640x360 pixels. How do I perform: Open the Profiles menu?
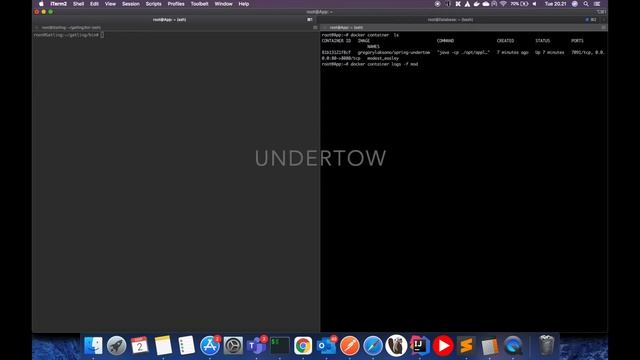coord(176,4)
